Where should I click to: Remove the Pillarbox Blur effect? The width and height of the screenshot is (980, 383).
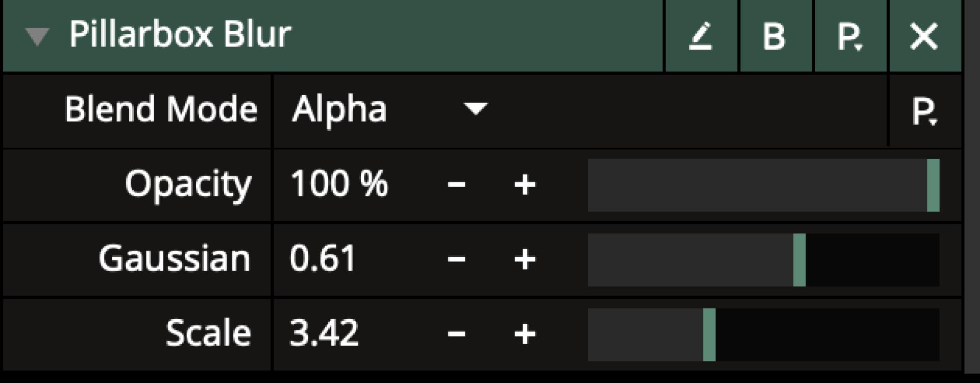tap(924, 36)
